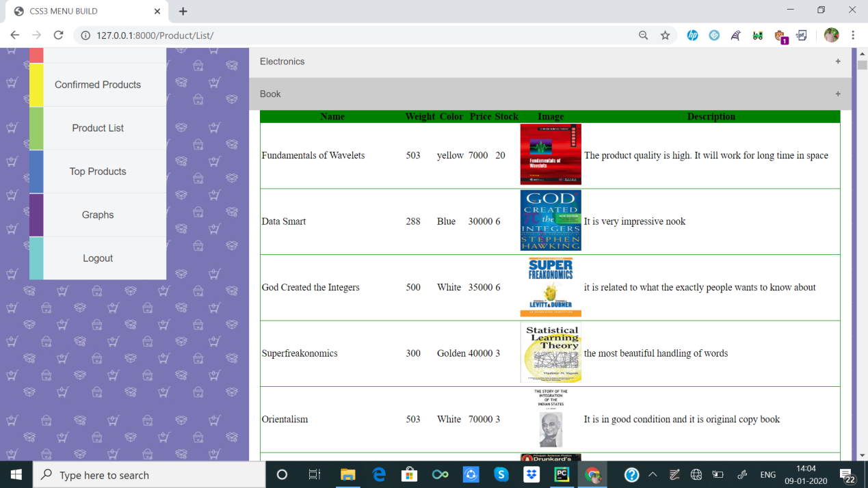Screen dimensions: 868x488
Task: Click the name 'God Created the Integers'
Action: click(311, 288)
